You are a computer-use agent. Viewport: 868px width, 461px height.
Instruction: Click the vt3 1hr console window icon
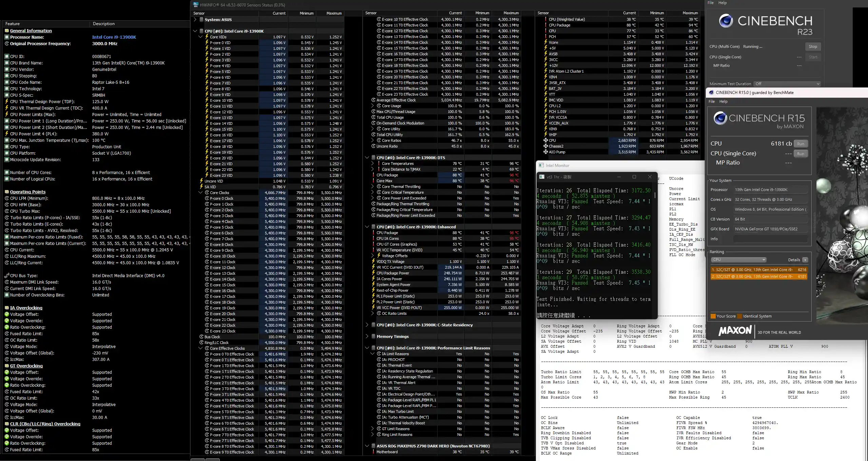point(542,177)
